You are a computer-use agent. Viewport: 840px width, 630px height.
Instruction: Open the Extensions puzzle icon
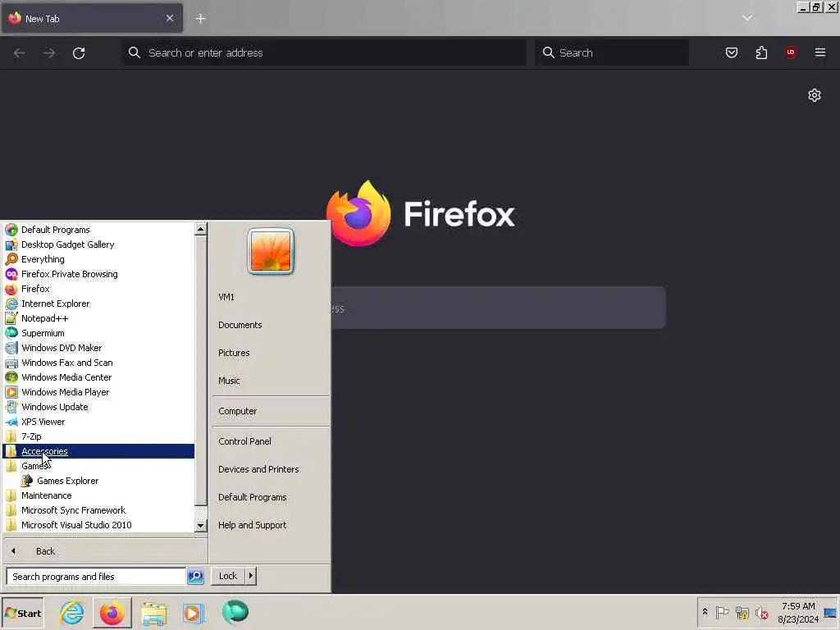(761, 52)
